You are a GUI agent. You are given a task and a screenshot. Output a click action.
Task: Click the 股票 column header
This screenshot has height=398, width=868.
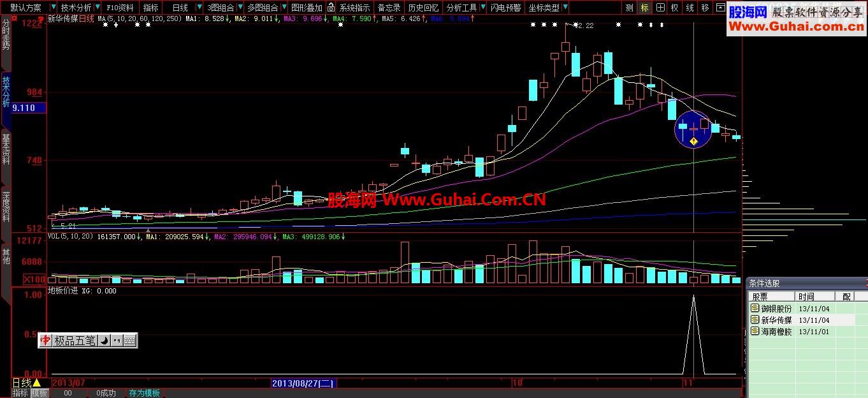tap(771, 297)
